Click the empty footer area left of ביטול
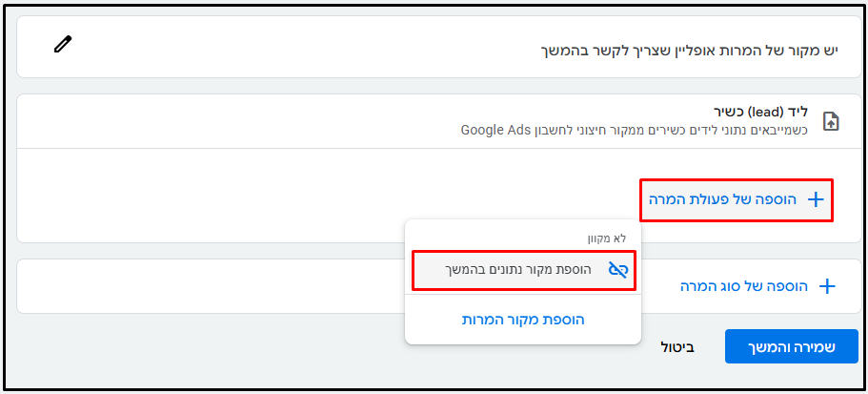Screen dimensions: 868x394 211,347
